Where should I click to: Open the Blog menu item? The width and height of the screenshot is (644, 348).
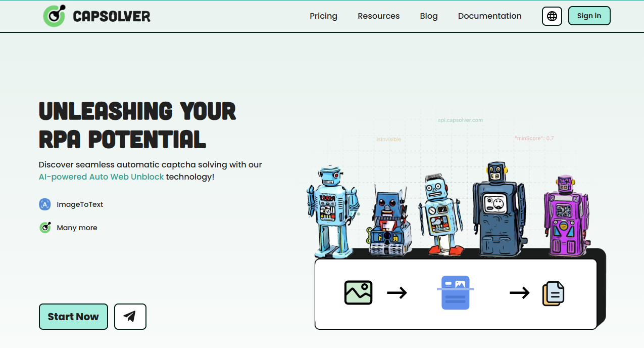(x=428, y=16)
